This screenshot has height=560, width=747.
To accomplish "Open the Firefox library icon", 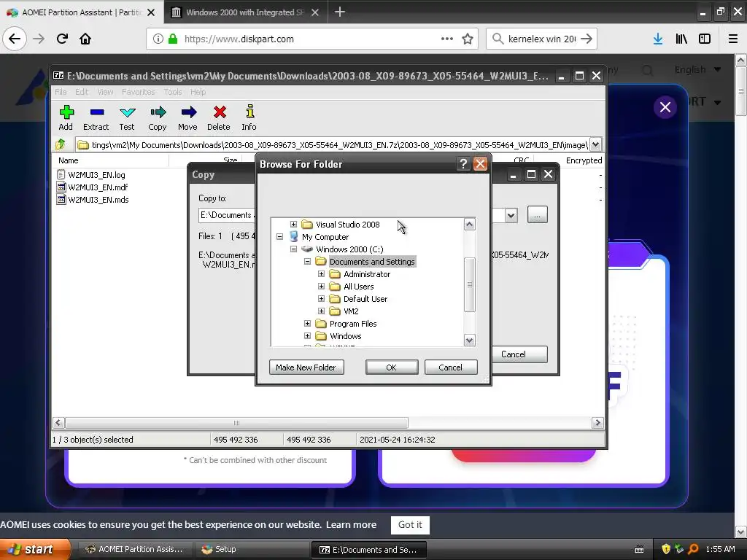I will point(681,39).
